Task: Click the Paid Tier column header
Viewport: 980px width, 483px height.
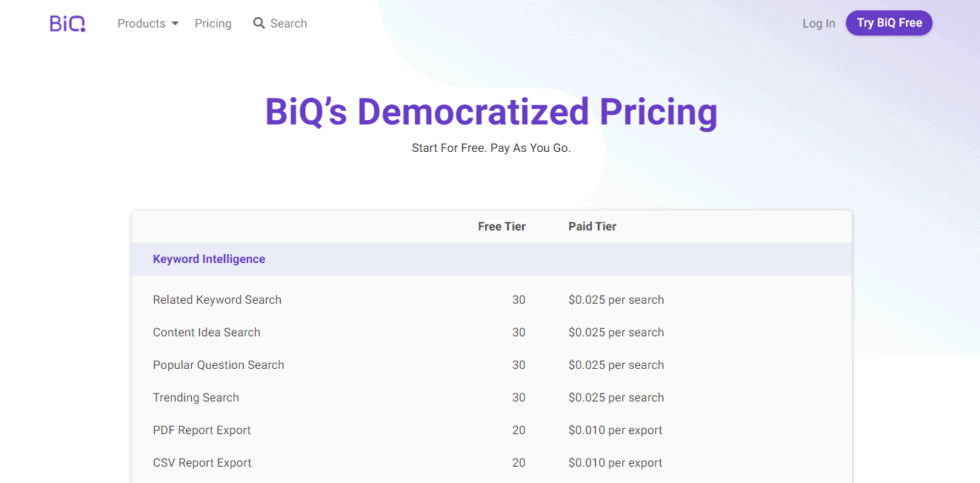Action: click(x=592, y=226)
